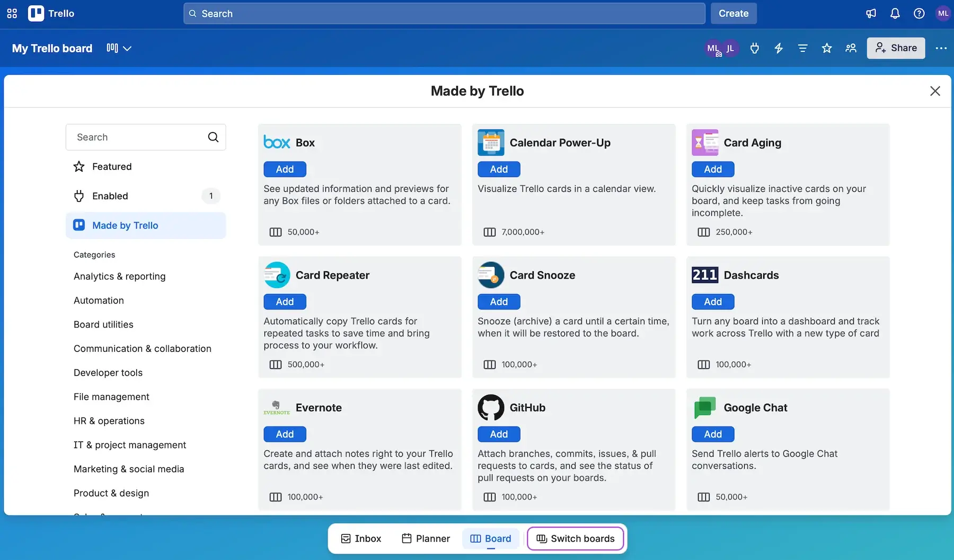Open the feedback megaphone icon
Screen dimensions: 954x560
click(871, 13)
